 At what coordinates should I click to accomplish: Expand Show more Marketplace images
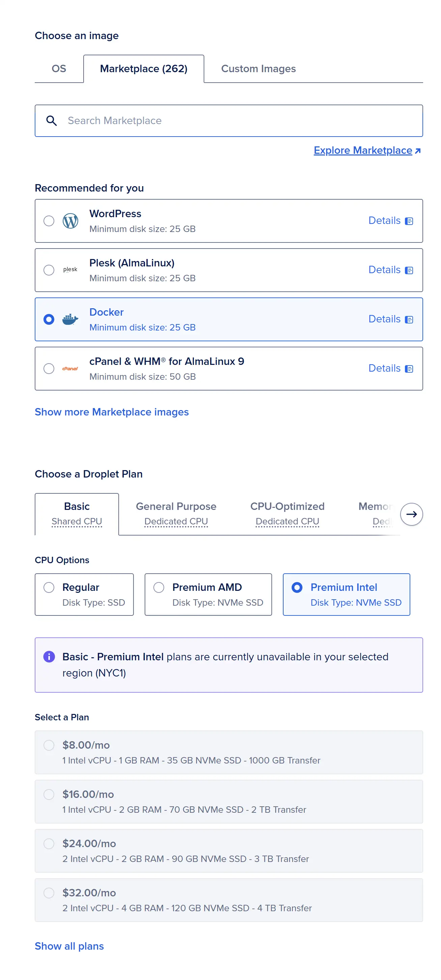point(112,412)
